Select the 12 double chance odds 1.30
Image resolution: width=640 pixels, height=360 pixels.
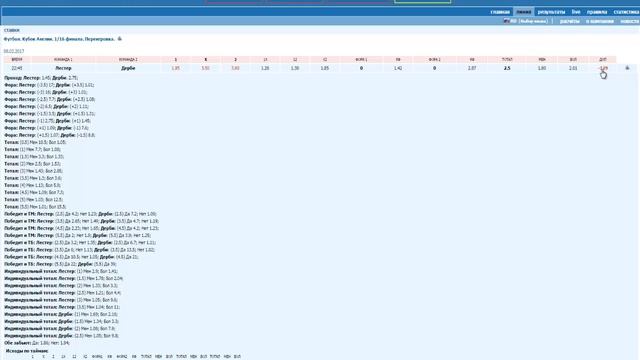coord(295,68)
